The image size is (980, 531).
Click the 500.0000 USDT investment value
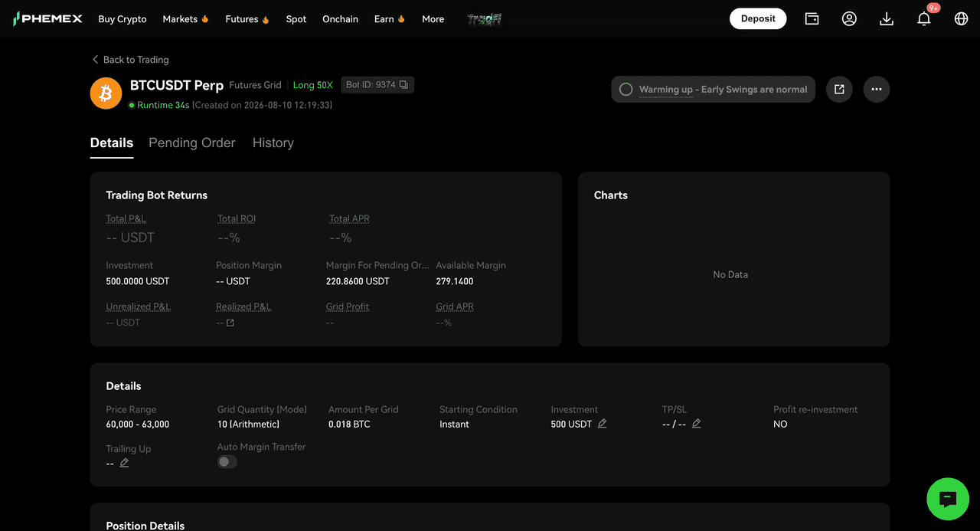click(x=138, y=281)
